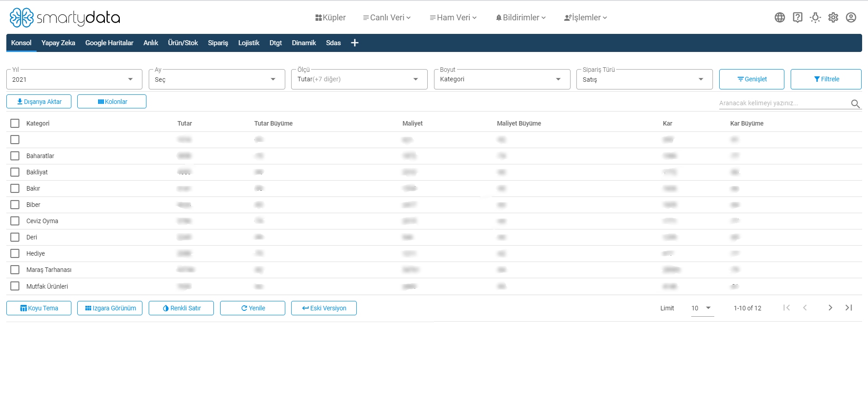Viewport: 868px width, 412px height.
Task: Change the Limit rows dropdown
Action: coord(702,308)
